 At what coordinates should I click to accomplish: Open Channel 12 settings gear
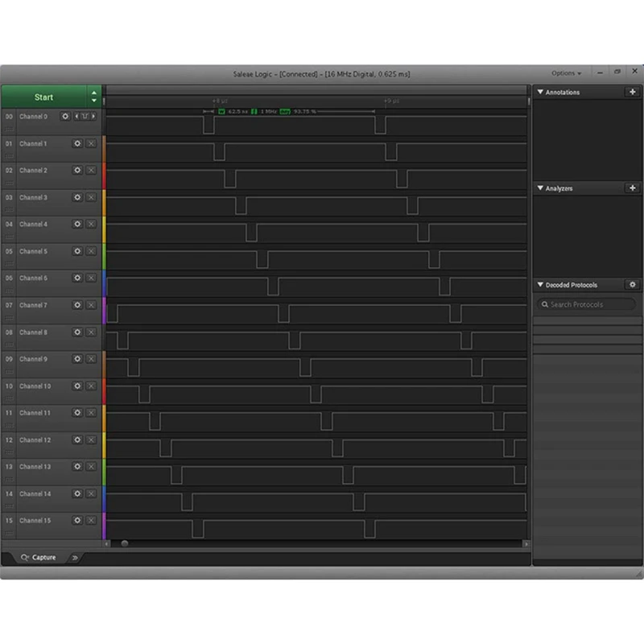coord(77,440)
